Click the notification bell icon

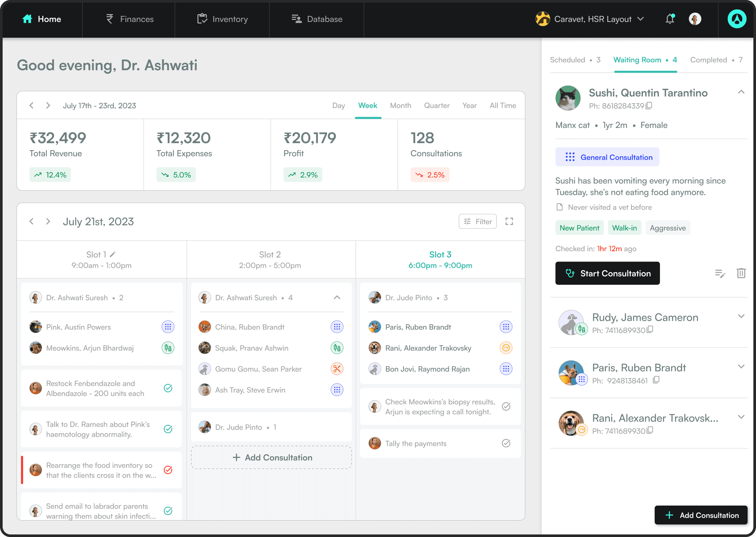point(670,19)
